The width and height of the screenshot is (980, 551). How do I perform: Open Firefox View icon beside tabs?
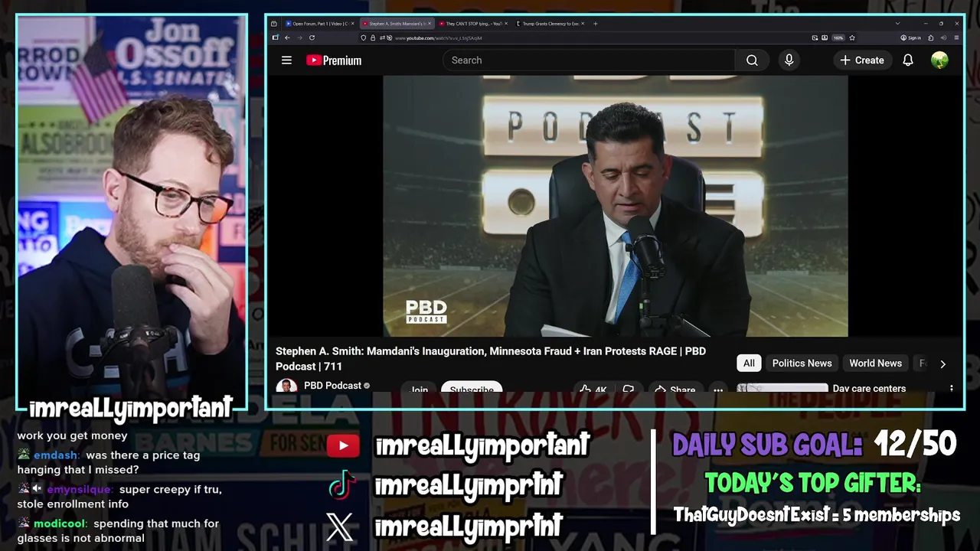pos(273,24)
